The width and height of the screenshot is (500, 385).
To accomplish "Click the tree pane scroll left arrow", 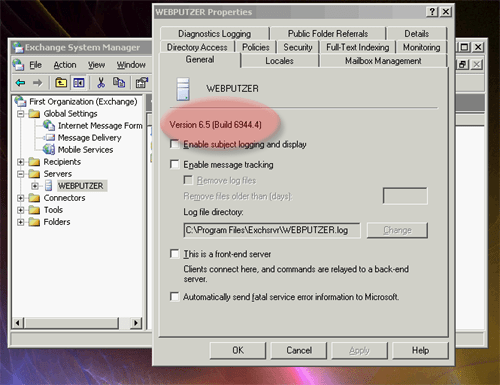I will pos(18,323).
